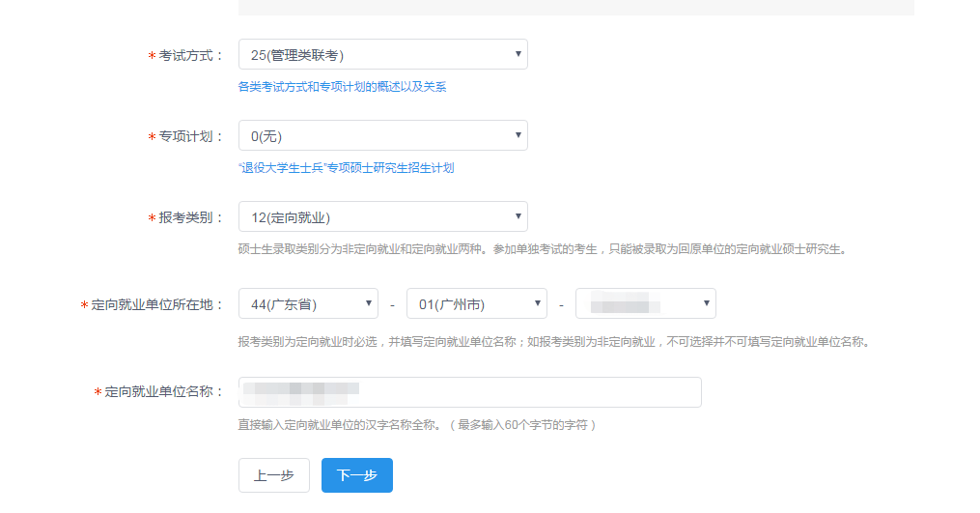This screenshot has height=513, width=980.
Task: Open the district dropdown right of 广州市
Action: click(x=645, y=303)
